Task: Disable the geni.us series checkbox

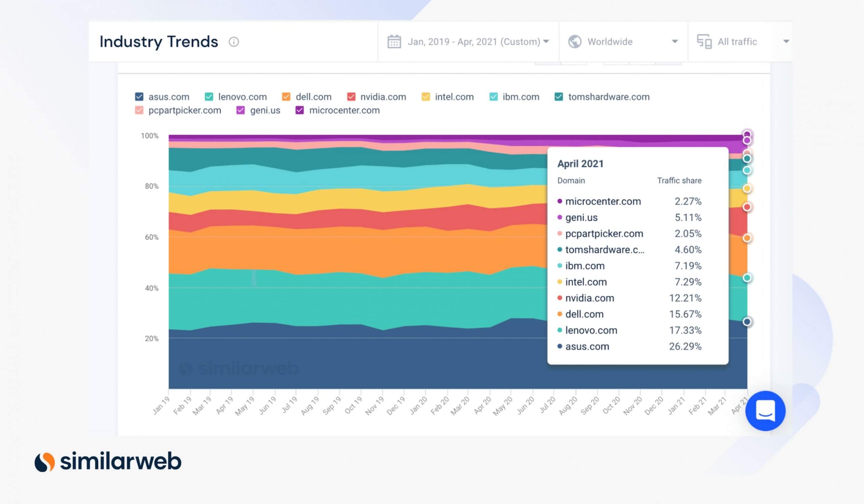Action: 240,110
